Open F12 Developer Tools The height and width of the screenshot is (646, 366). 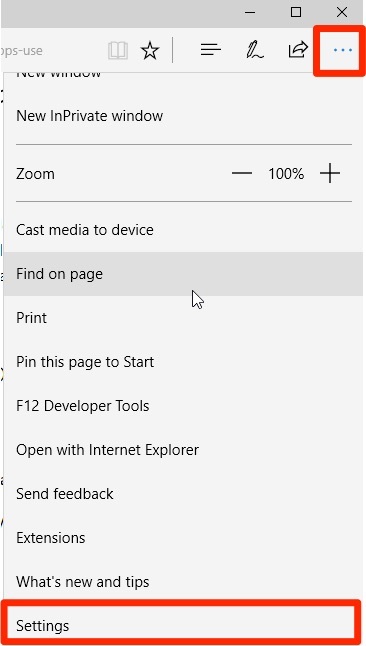[x=183, y=406]
